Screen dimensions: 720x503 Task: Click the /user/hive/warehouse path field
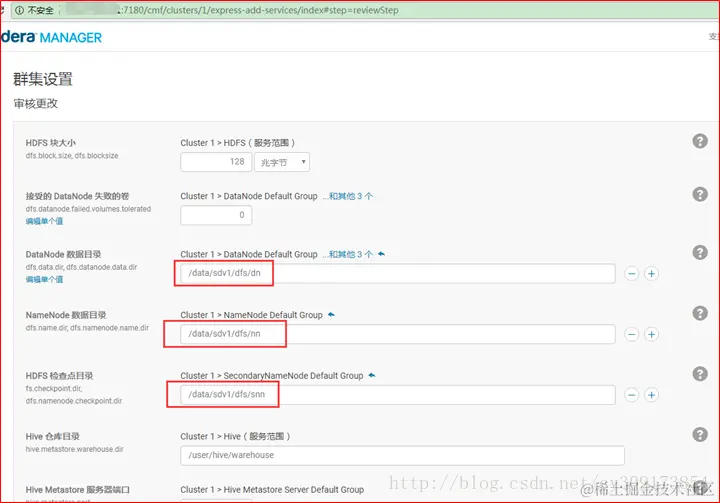(x=402, y=455)
